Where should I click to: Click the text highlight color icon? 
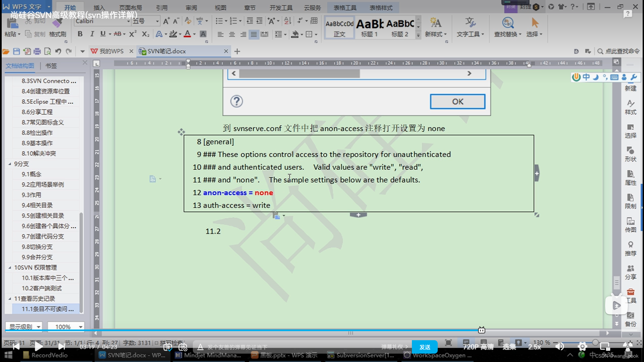[173, 34]
